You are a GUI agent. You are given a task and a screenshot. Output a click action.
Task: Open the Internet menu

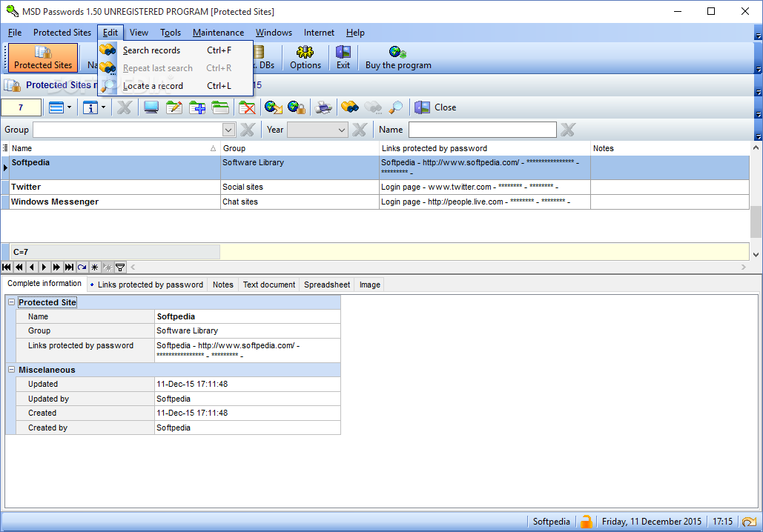(x=319, y=33)
